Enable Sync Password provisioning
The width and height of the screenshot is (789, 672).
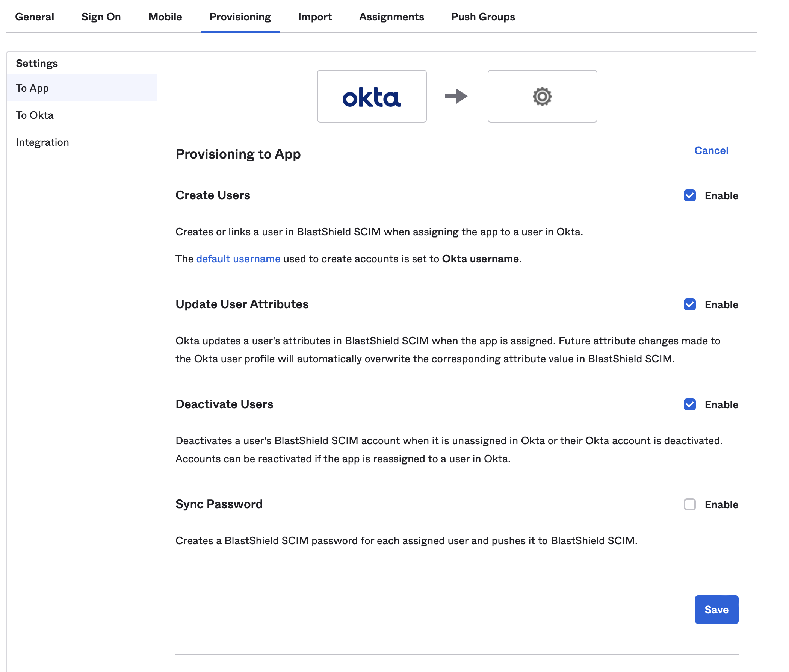coord(689,504)
